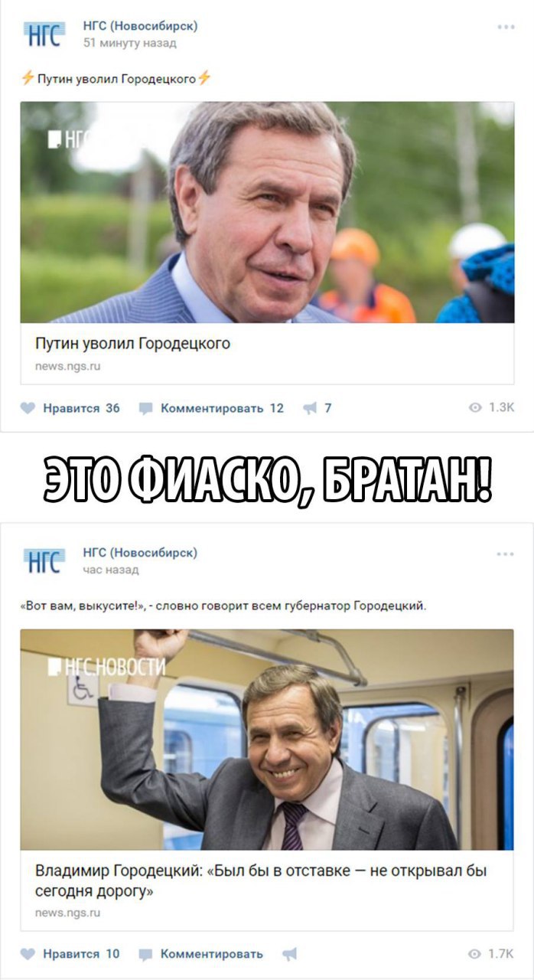The height and width of the screenshot is (980, 534).
Task: Open comments icon on first post
Action: click(146, 409)
